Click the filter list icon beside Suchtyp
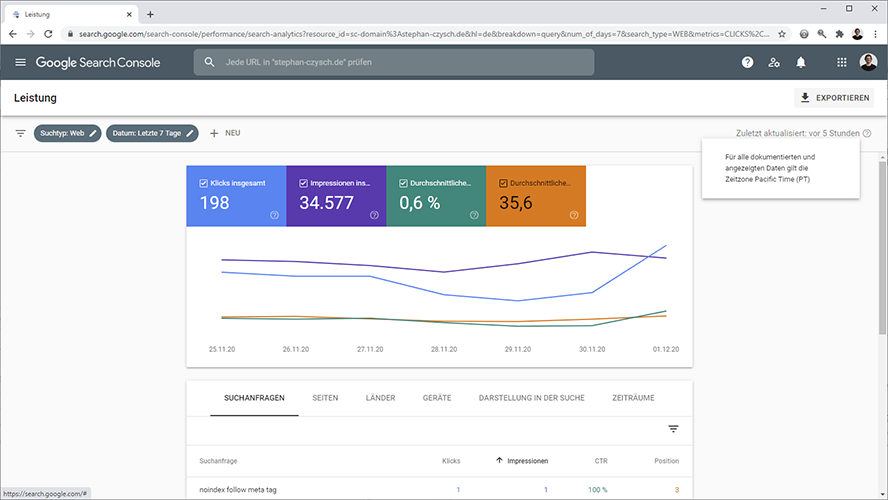Image resolution: width=888 pixels, height=500 pixels. coord(20,133)
